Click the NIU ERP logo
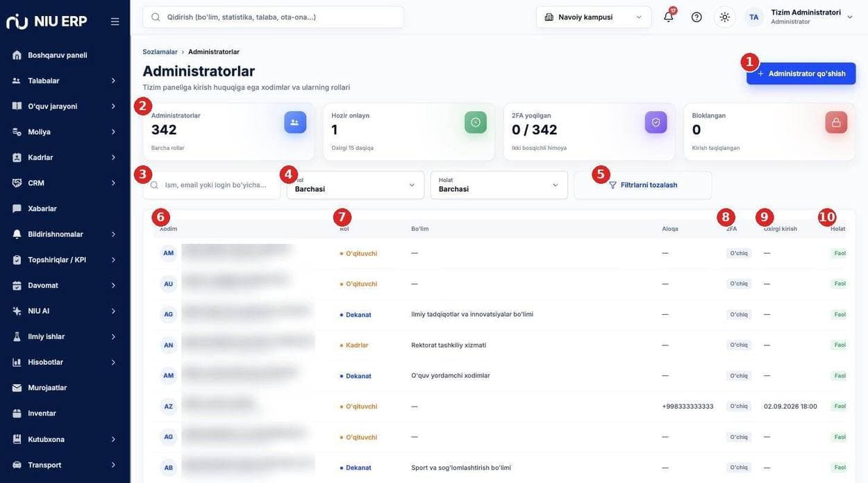The height and width of the screenshot is (483, 868). (47, 21)
